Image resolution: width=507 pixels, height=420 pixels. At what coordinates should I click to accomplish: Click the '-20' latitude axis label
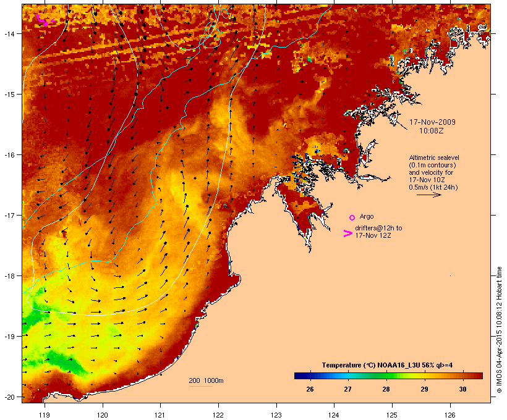[9, 397]
